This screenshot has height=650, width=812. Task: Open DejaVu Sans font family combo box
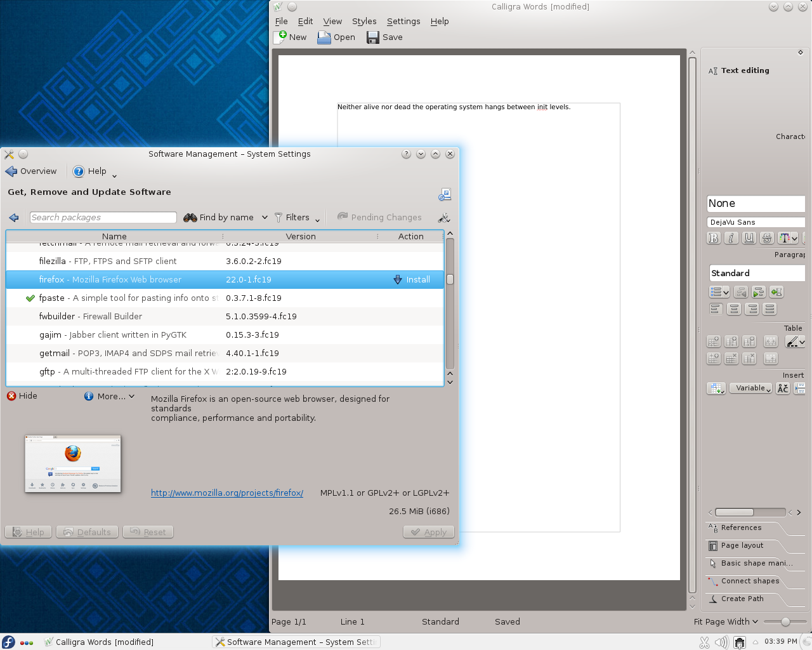coord(756,222)
